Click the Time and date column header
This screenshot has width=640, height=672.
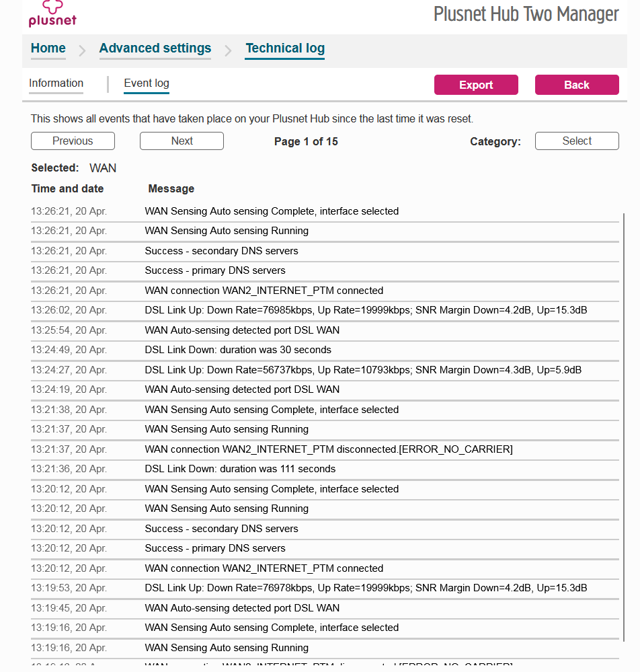[67, 188]
